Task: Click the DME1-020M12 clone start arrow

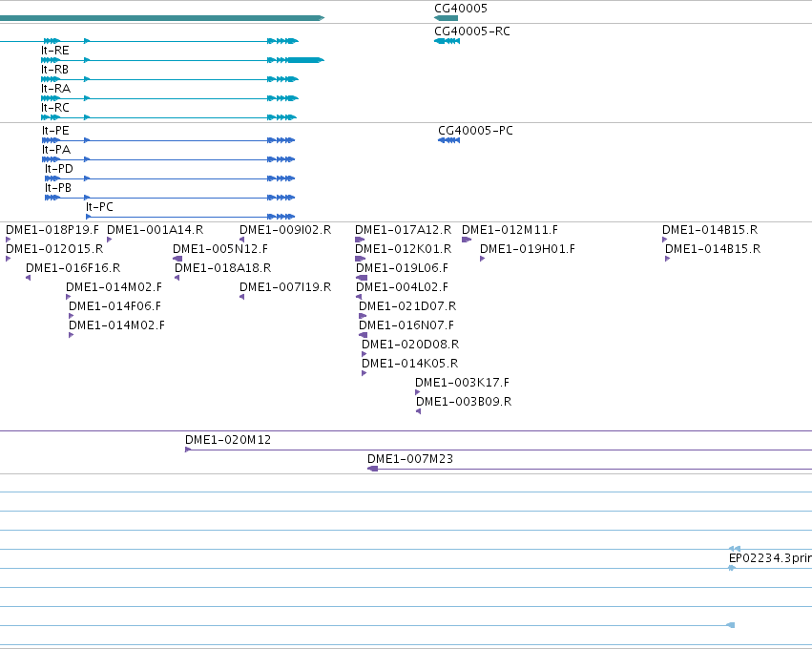Action: [188, 450]
